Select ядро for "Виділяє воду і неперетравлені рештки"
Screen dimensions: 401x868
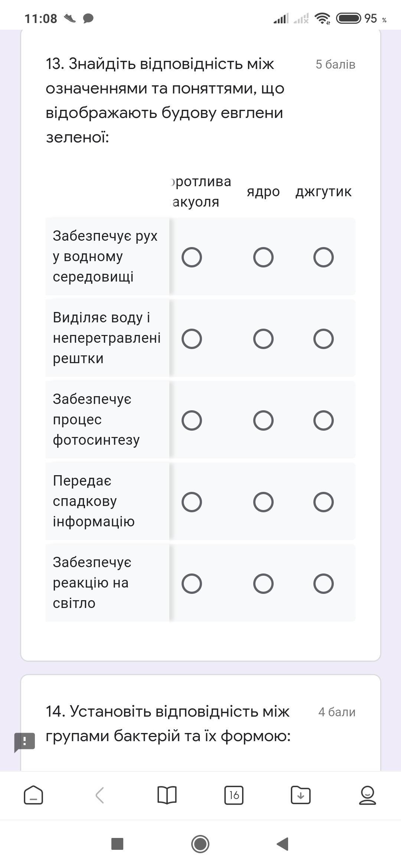263,339
